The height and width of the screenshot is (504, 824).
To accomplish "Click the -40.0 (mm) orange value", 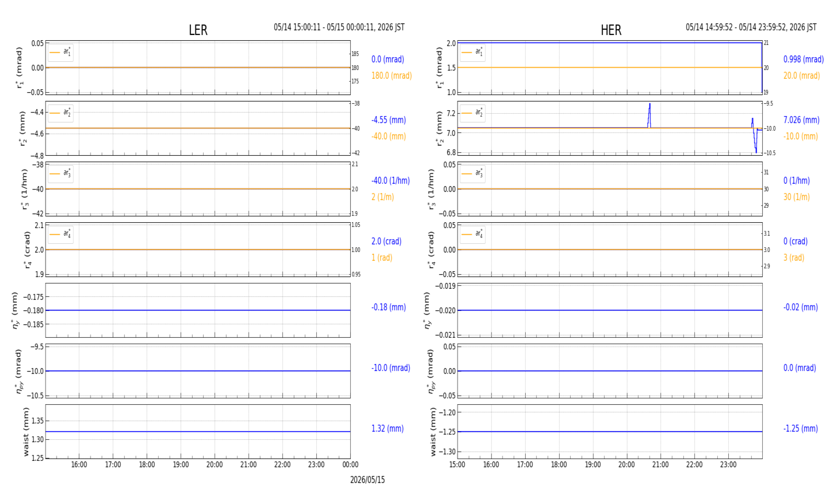I will [x=389, y=136].
